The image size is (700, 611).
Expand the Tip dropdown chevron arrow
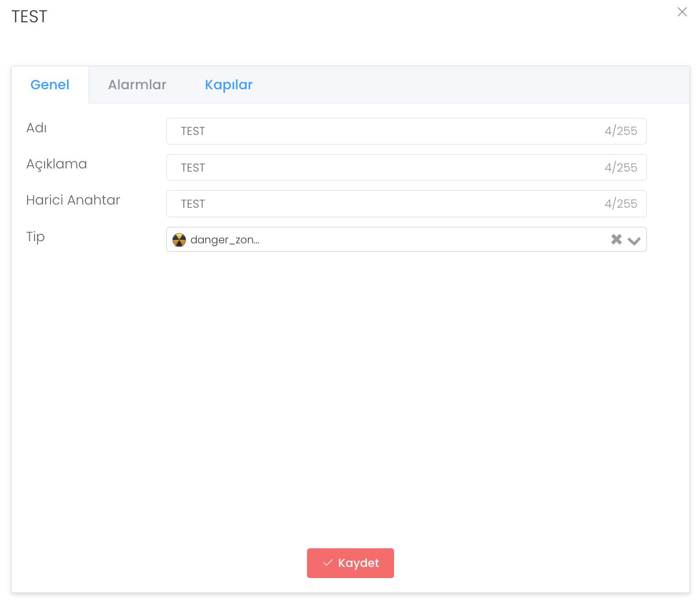coord(634,241)
